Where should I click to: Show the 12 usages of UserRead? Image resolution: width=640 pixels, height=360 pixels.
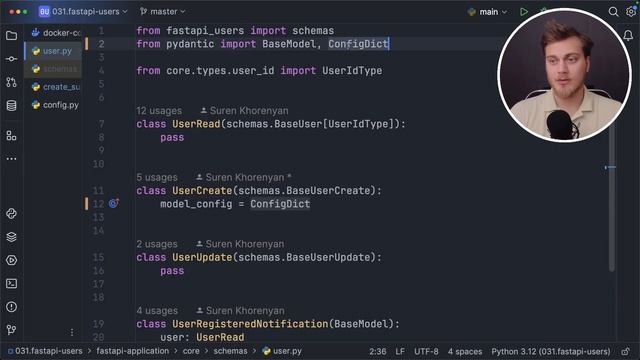coord(159,111)
